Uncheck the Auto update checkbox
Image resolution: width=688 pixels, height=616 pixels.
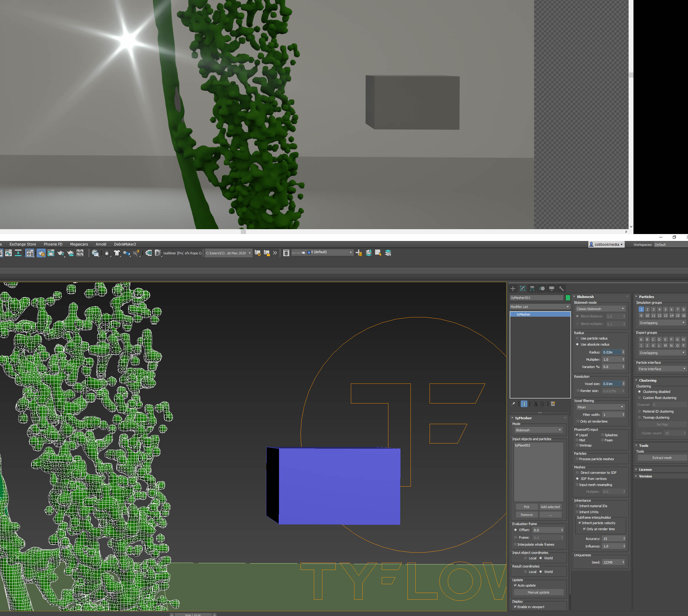[x=515, y=585]
